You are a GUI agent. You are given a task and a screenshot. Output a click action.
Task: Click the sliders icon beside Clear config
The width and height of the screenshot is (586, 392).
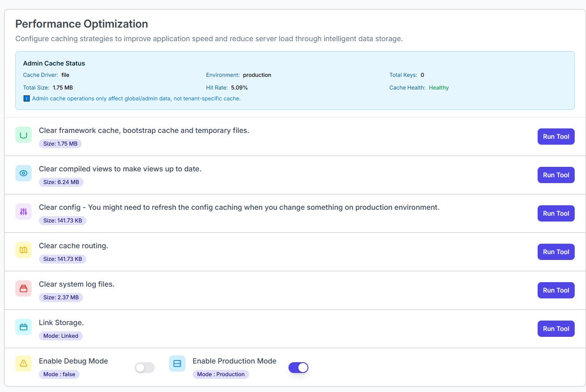[24, 212]
